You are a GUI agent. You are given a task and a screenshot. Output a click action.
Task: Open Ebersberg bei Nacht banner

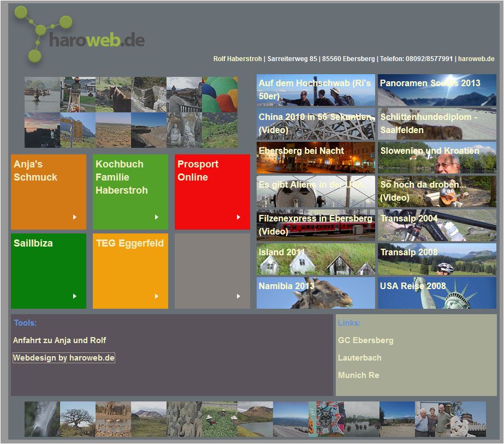316,158
